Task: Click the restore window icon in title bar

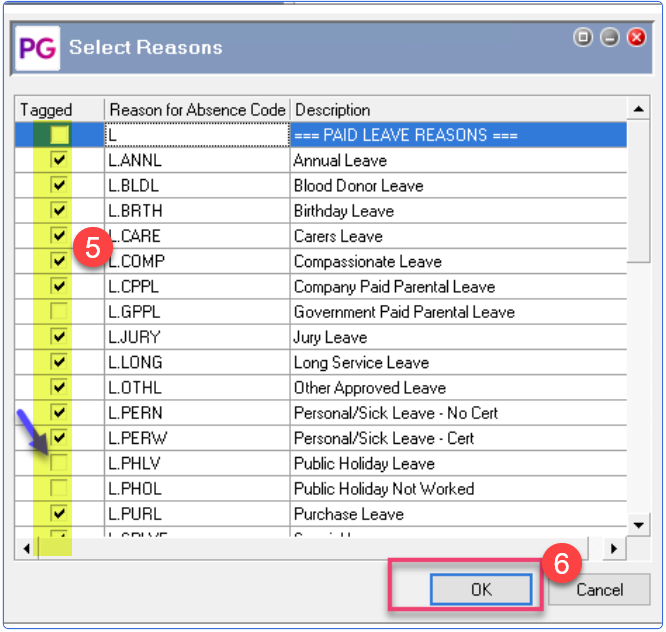Action: click(582, 38)
